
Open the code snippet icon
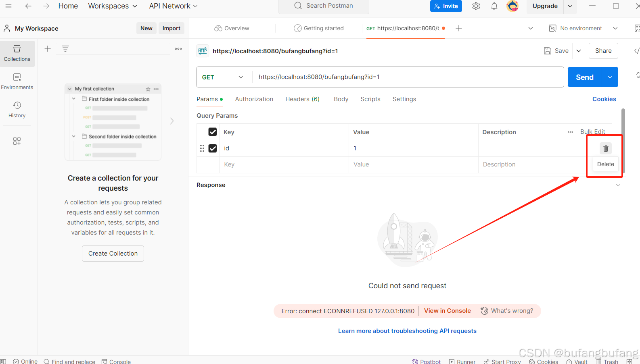coord(637,51)
